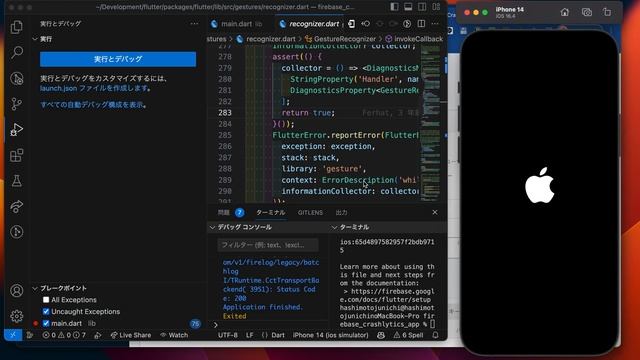The image size is (640, 360).
Task: Click the blue 実行とデバッグ button
Action: point(118,59)
